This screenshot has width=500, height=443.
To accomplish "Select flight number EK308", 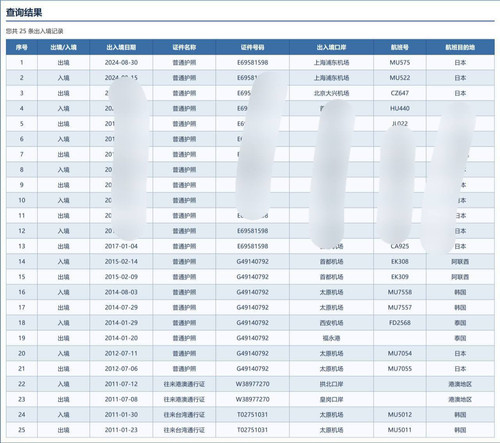I will coord(400,262).
